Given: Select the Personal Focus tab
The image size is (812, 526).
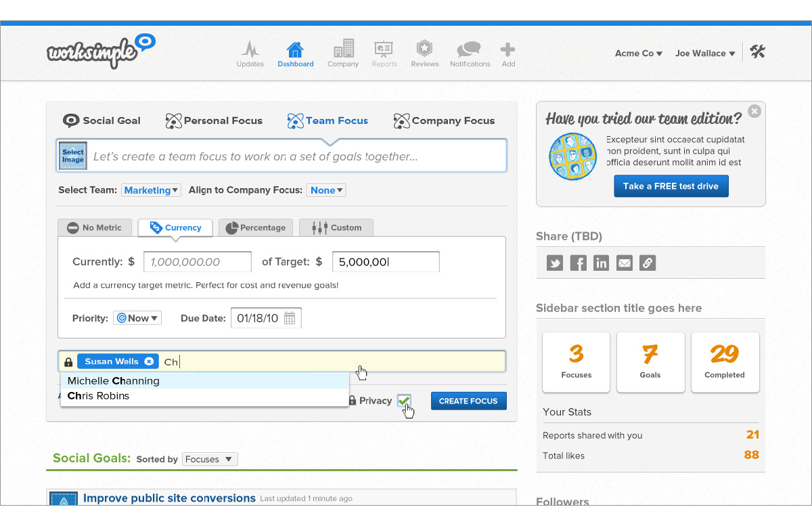Looking at the screenshot, I should tap(214, 120).
